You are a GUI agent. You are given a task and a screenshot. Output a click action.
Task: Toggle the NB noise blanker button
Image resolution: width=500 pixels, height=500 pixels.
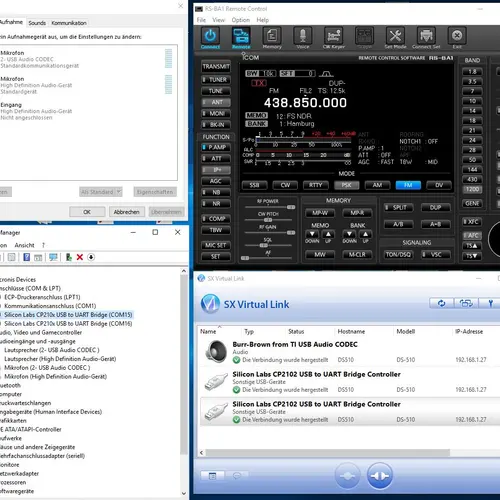(216, 192)
